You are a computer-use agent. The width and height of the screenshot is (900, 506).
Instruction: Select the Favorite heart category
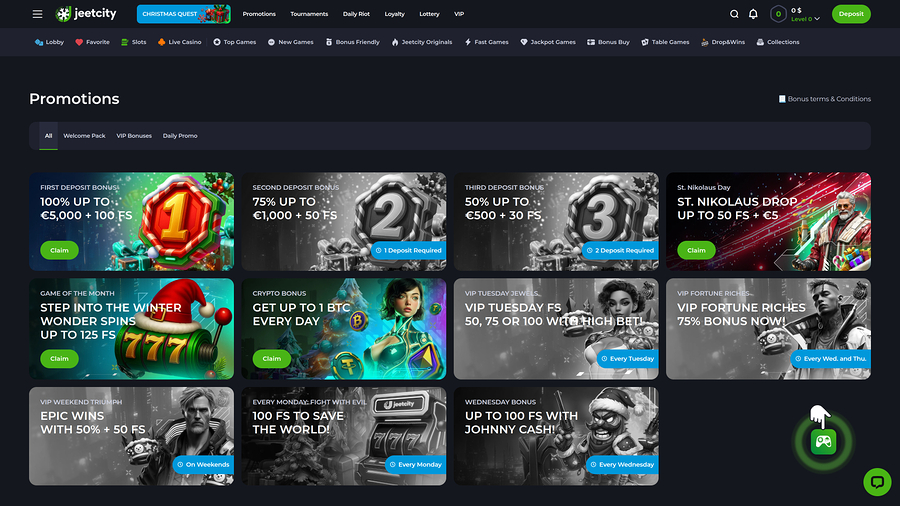click(92, 42)
